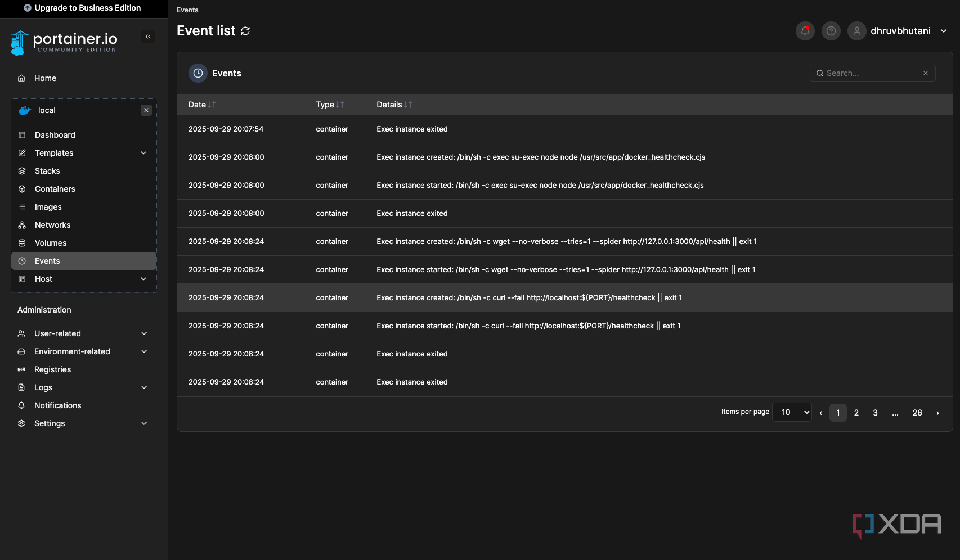Click the curl 'Exec instance created' row
Image resolution: width=960 pixels, height=560 pixels.
pos(565,297)
